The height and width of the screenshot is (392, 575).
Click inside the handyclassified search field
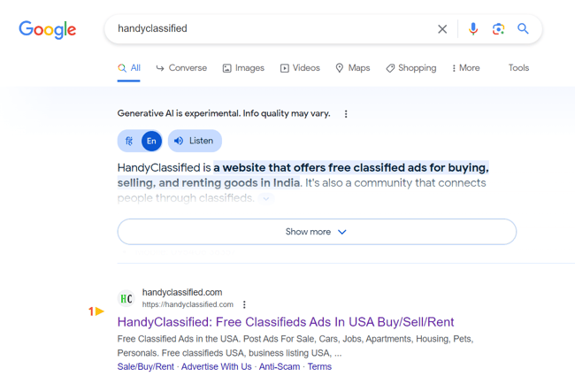272,28
